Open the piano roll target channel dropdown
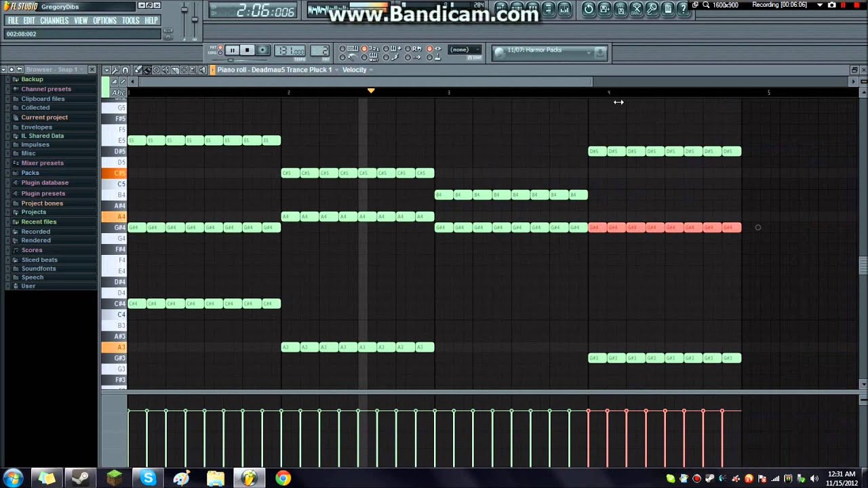 coord(278,70)
